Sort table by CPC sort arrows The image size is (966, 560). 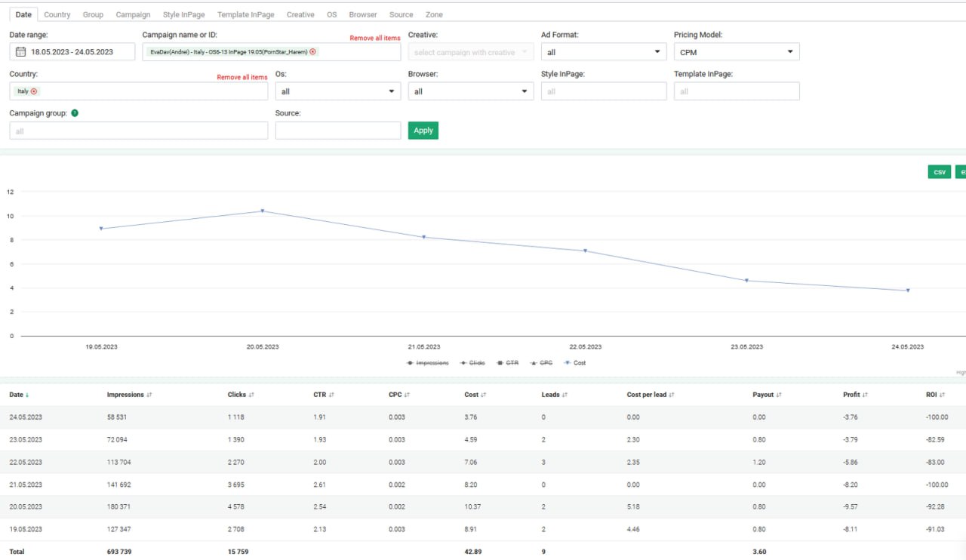pyautogui.click(x=408, y=395)
